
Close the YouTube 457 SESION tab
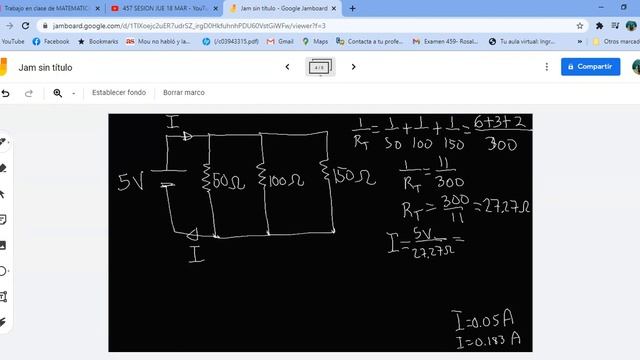216,9
